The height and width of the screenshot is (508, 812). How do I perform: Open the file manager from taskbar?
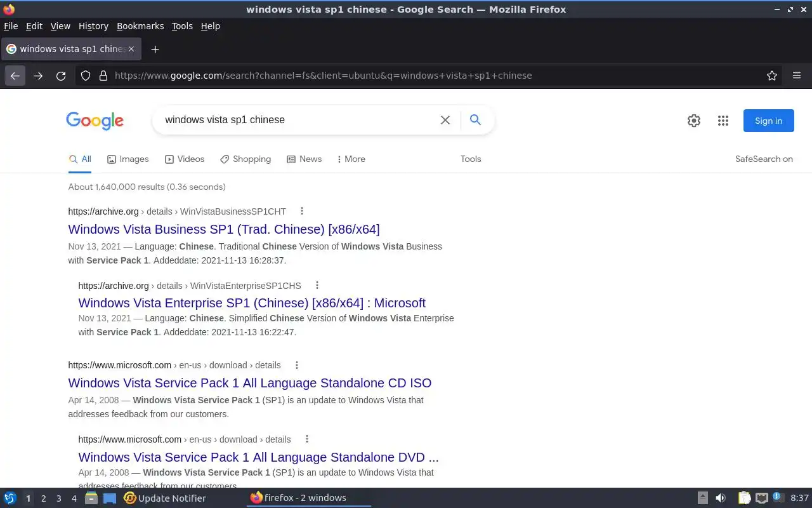click(91, 498)
